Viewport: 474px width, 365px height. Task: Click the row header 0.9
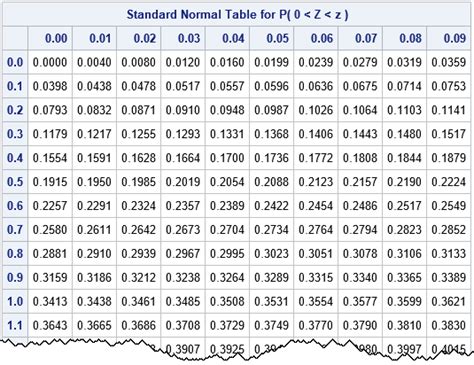point(15,277)
